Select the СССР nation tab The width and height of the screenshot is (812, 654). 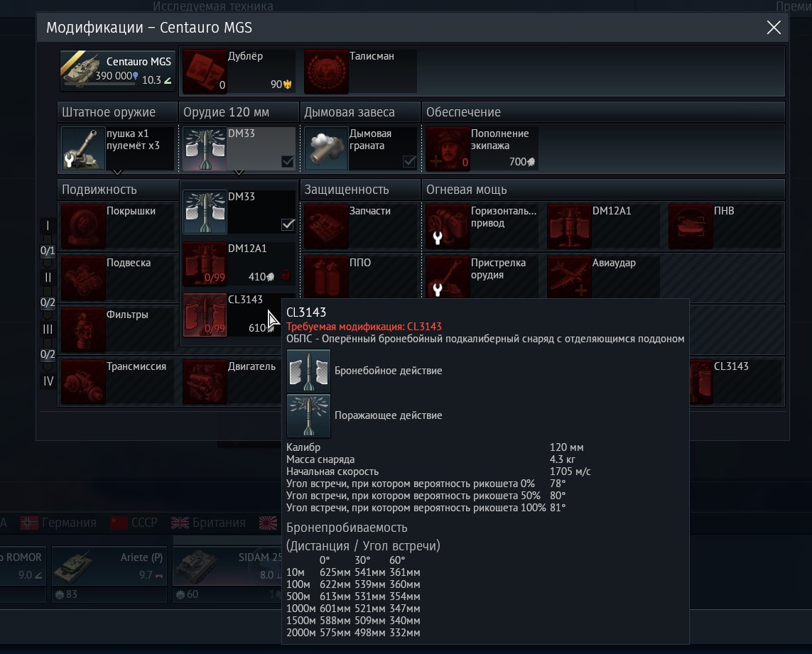134,523
